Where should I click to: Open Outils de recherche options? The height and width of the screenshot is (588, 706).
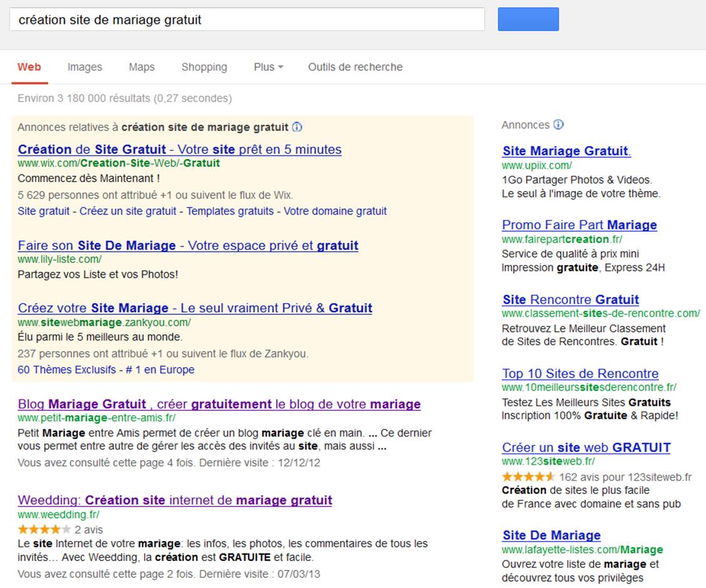coord(355,67)
